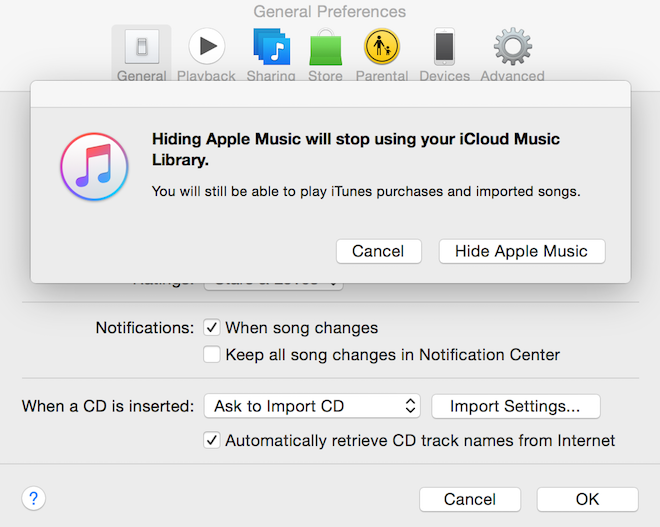Open the Sharing preferences icon

click(x=271, y=48)
